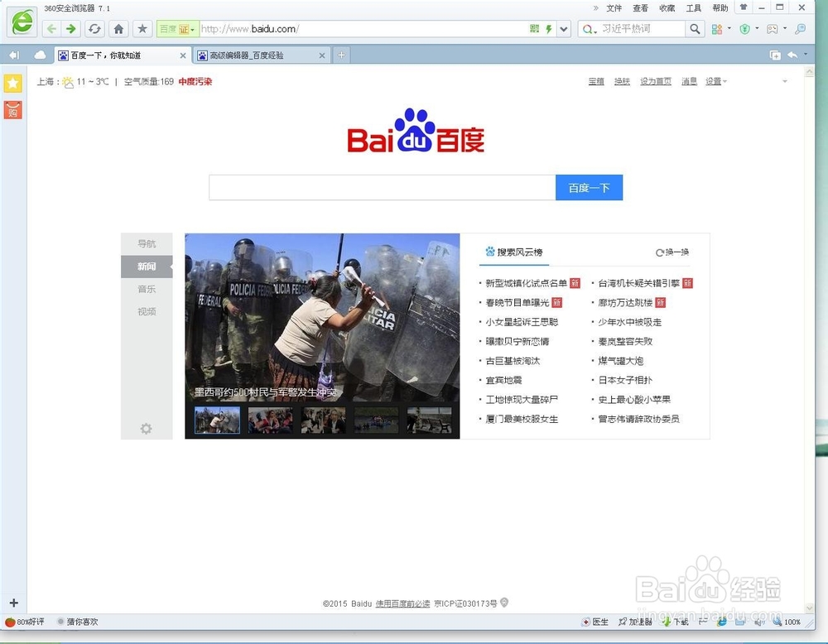
Task: Click the tab duplicate window icon
Action: click(775, 55)
